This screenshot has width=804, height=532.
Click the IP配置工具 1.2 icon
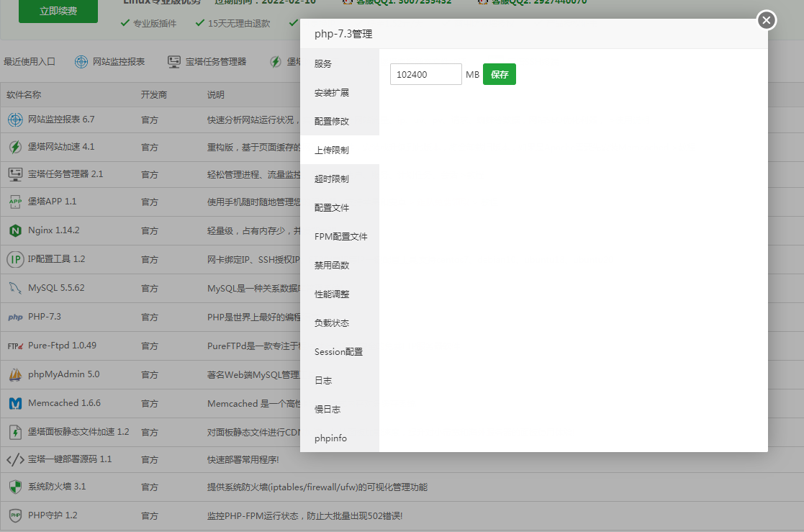[x=15, y=259]
